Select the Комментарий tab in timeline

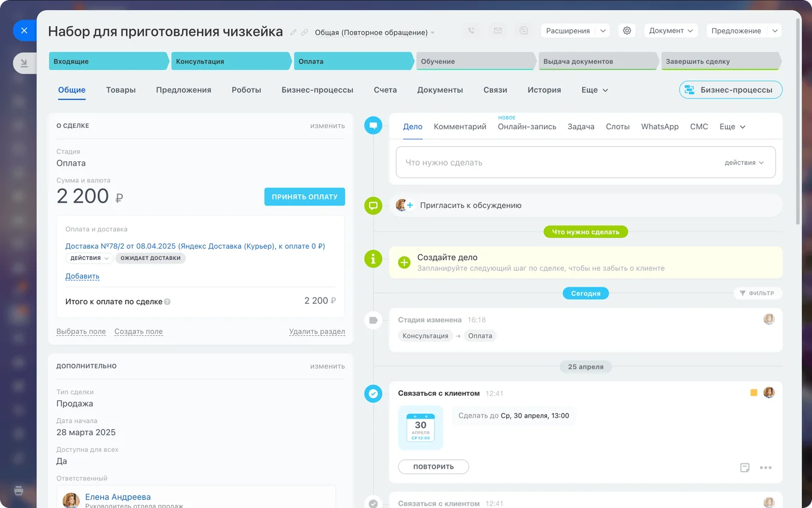tap(460, 127)
